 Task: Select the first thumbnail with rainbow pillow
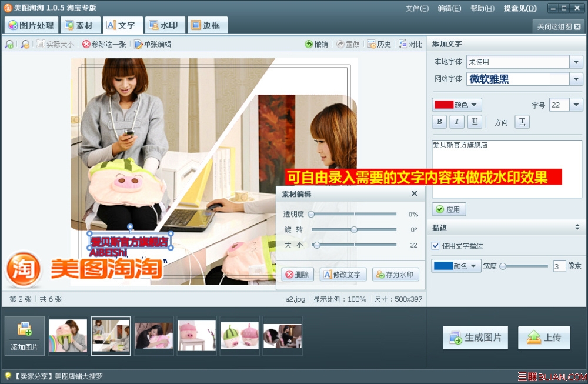[x=68, y=336]
